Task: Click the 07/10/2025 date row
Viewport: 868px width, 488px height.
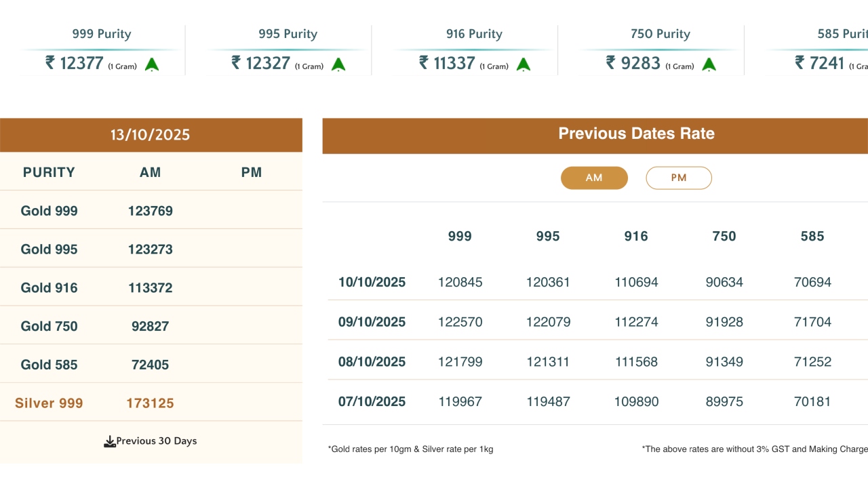Action: coord(372,402)
